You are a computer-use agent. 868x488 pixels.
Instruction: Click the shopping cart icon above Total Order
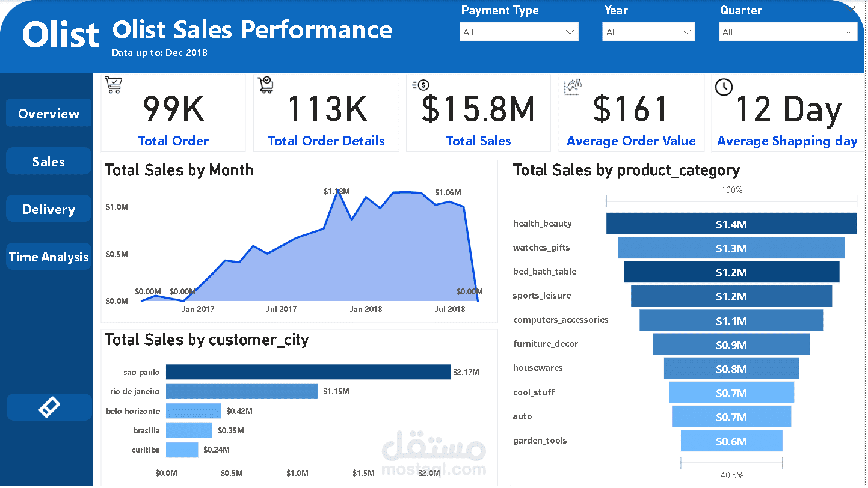click(x=112, y=85)
